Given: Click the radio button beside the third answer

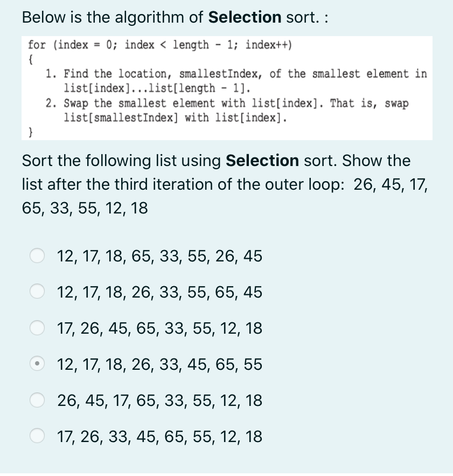Looking at the screenshot, I should click(x=37, y=327).
